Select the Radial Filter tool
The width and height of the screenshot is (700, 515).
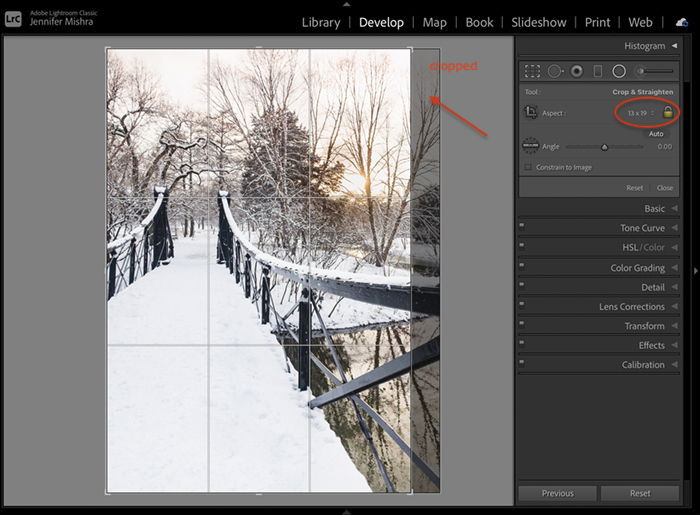point(619,71)
